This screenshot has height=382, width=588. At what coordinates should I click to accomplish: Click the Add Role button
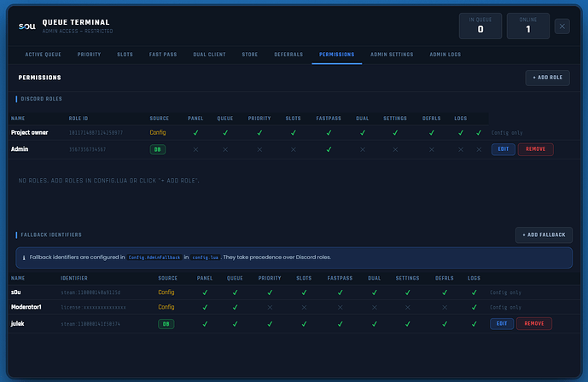pyautogui.click(x=547, y=78)
